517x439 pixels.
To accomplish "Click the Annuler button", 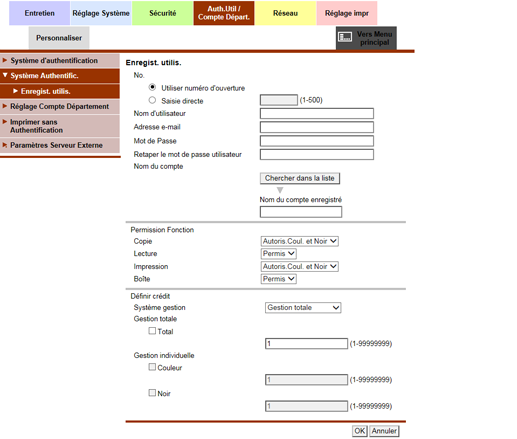I will (384, 431).
